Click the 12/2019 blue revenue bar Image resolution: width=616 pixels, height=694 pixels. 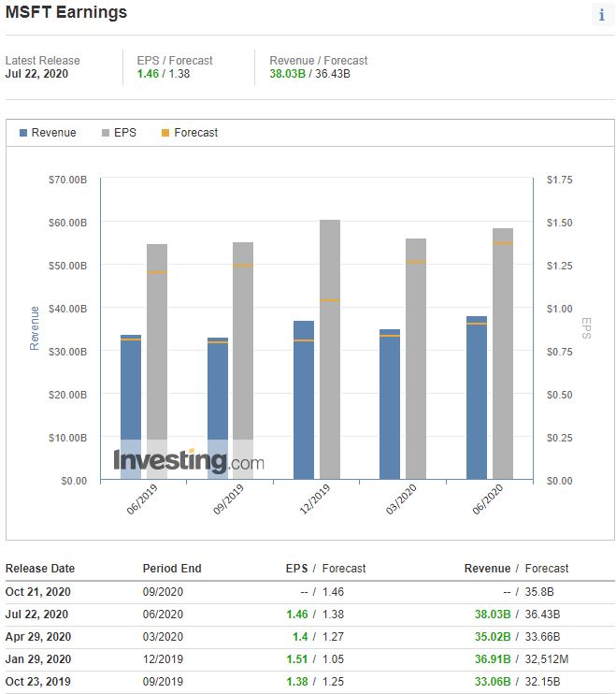point(304,399)
